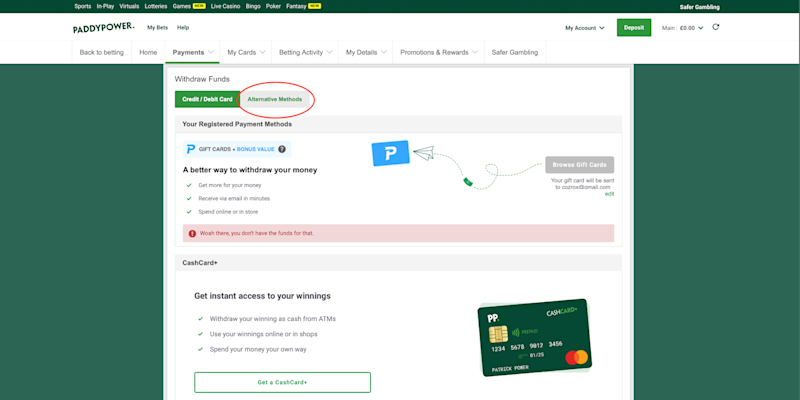Click the green Deposit button
Image resolution: width=800 pixels, height=400 pixels.
pyautogui.click(x=634, y=28)
